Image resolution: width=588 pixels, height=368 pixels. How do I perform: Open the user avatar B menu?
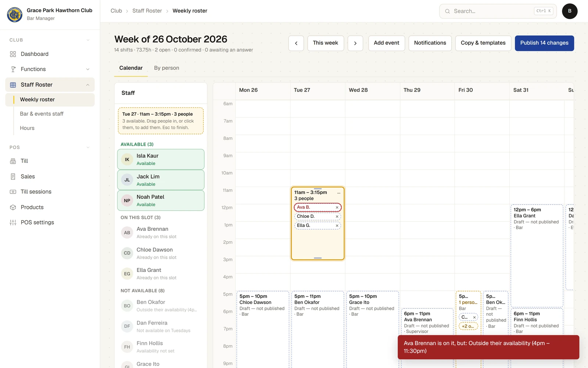[x=570, y=11]
